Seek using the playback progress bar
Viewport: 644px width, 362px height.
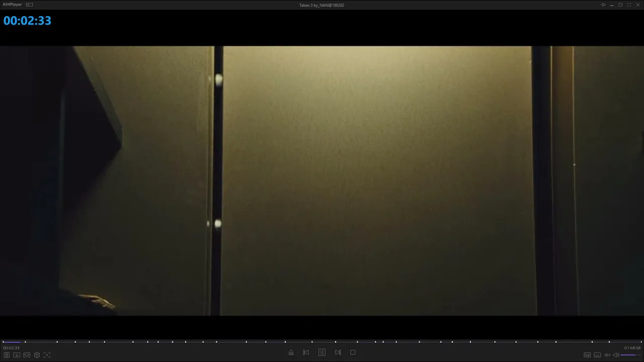(x=322, y=342)
